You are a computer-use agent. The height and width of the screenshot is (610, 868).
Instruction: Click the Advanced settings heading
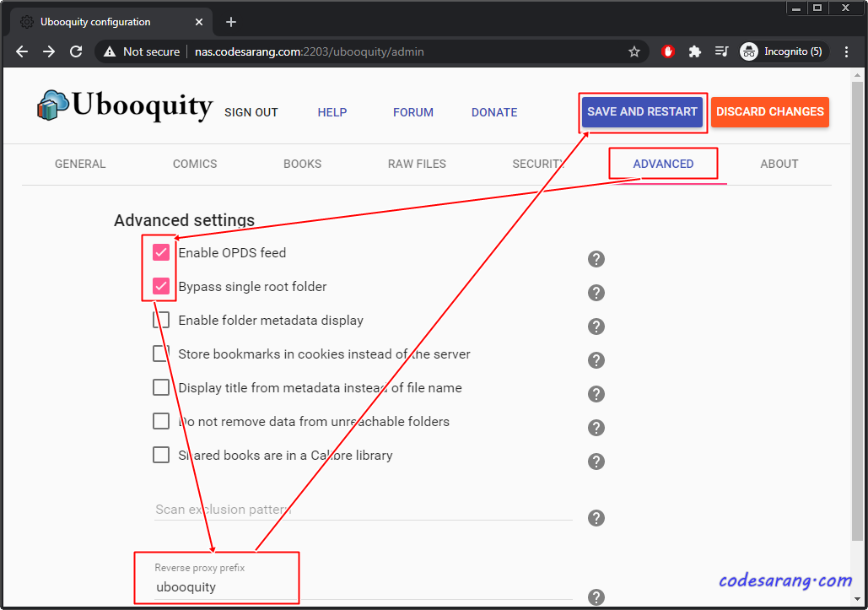click(x=185, y=220)
